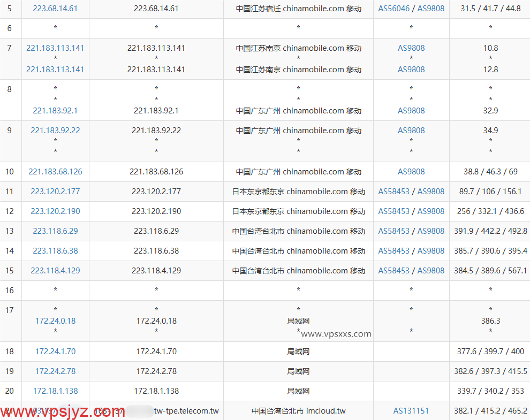Screen dimensions: 530x420
Task: Open the 172.24.0.18 local network link
Action: tap(55, 320)
